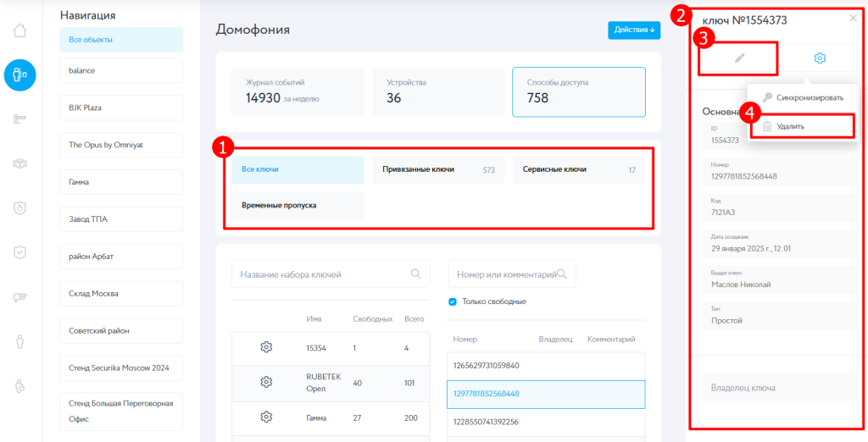Click the gear icon for key set 15354
The width and height of the screenshot is (868, 442).
point(266,347)
